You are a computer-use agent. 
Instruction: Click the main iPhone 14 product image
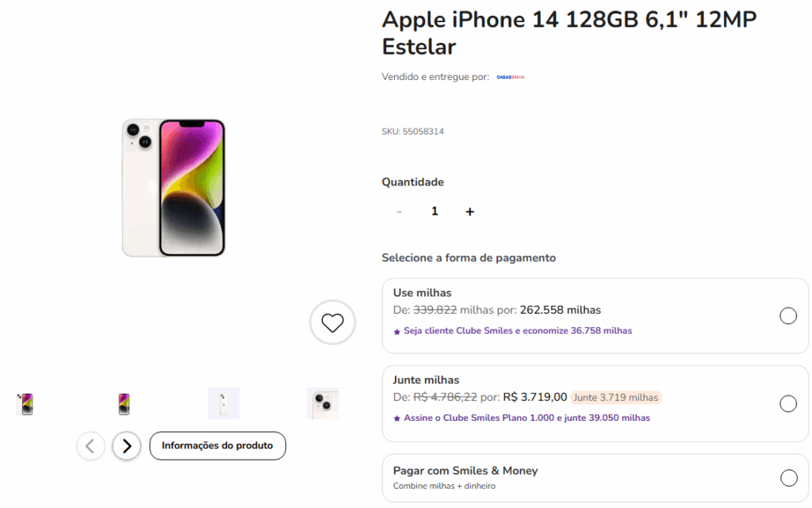point(174,188)
